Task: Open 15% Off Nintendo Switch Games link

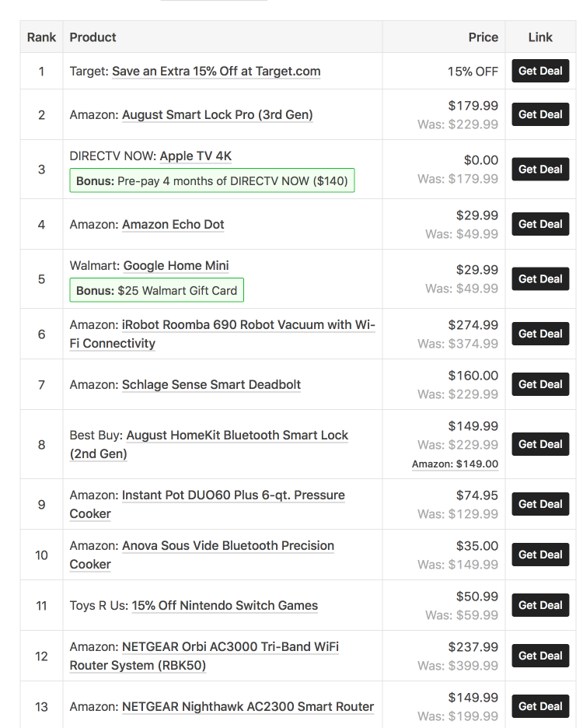Action: tap(225, 606)
